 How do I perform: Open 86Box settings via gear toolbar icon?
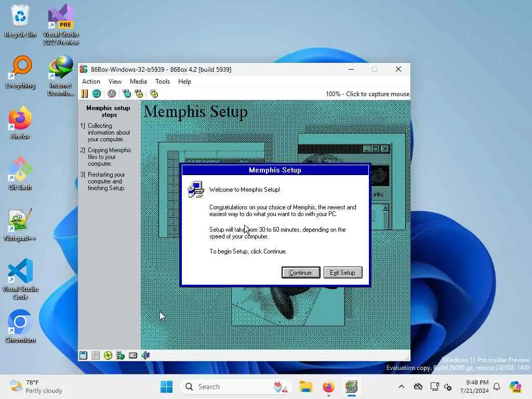tap(154, 94)
